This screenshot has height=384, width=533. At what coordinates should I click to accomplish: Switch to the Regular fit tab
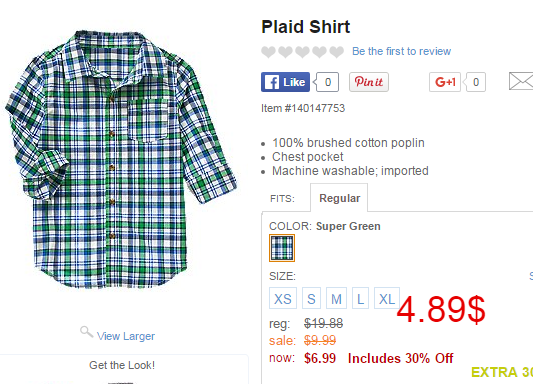(x=339, y=198)
